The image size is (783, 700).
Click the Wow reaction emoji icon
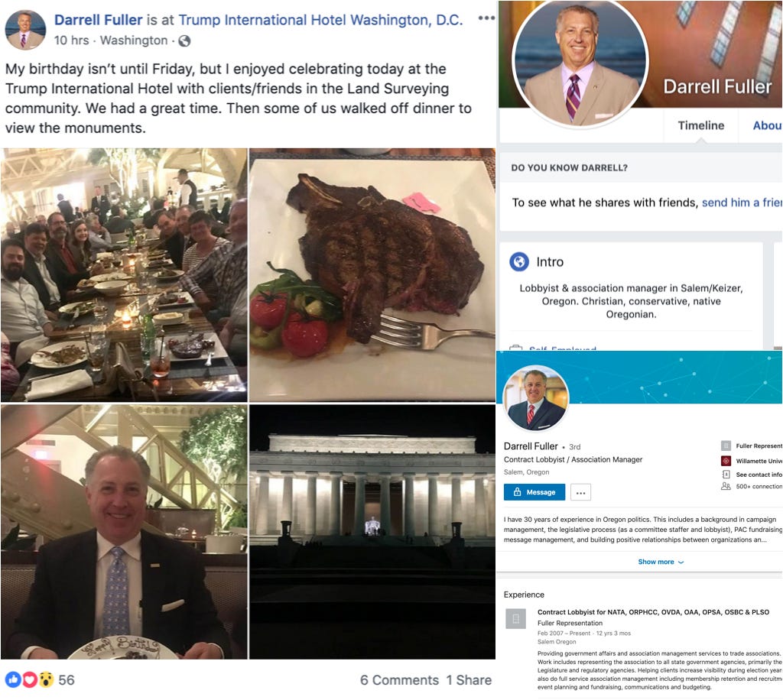(46, 679)
